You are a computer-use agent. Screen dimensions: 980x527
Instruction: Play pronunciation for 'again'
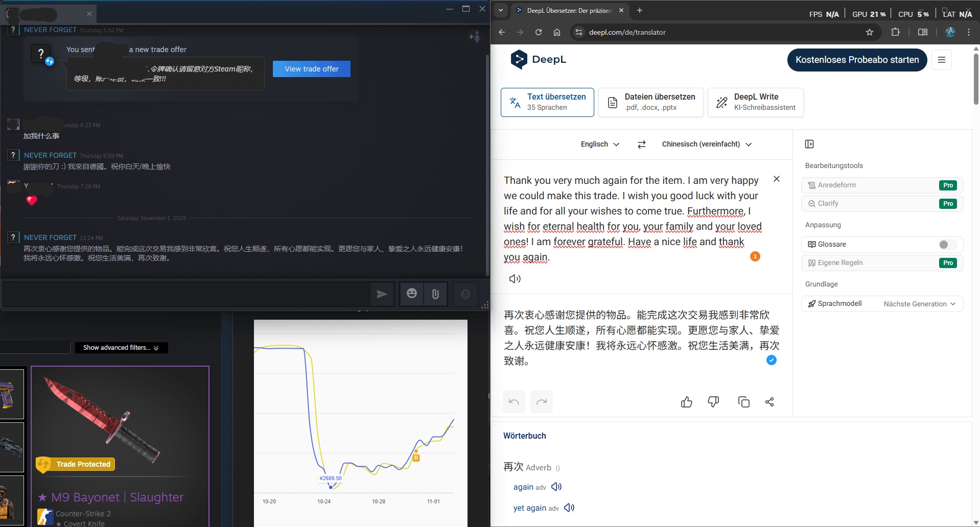pyautogui.click(x=556, y=487)
